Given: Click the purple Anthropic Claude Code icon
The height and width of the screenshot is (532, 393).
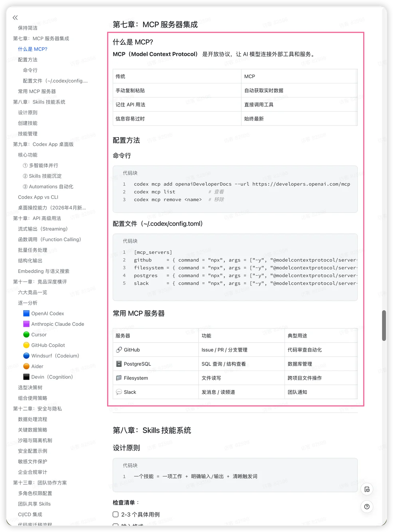Looking at the screenshot, I should 26,324.
